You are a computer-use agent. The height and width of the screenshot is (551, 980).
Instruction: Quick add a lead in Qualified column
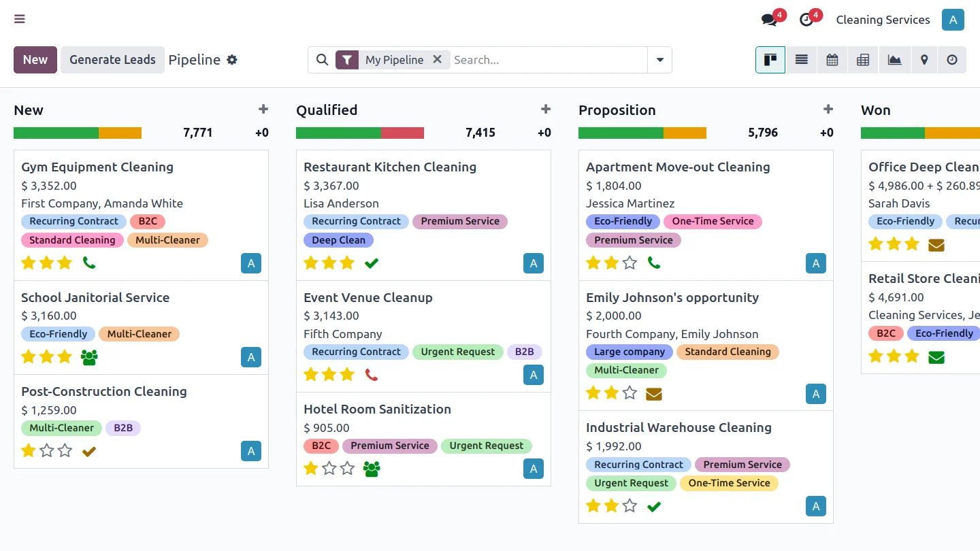point(545,110)
